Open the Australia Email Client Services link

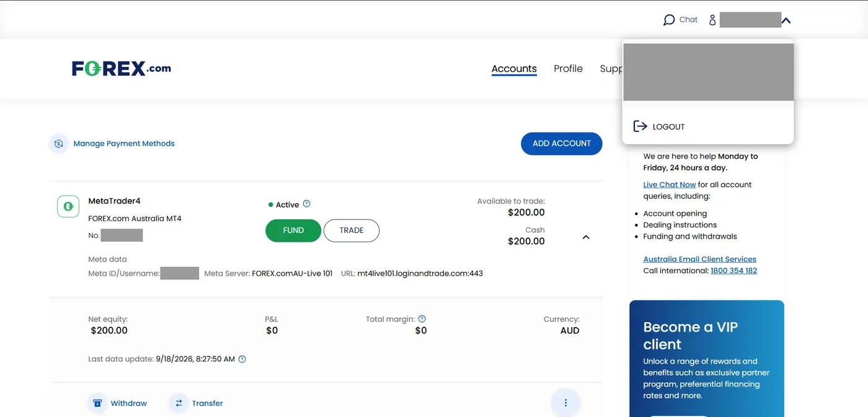click(700, 260)
